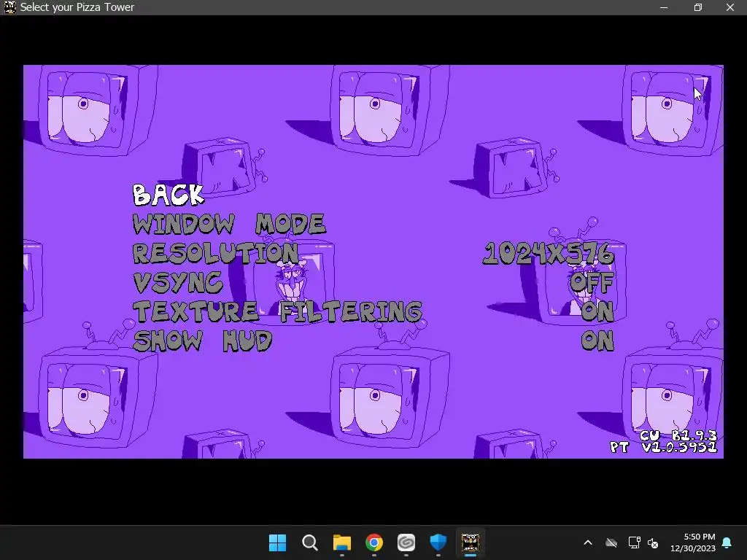This screenshot has height=560, width=747.
Task: Click the OneDrive cloud tray icon
Action: tap(611, 542)
